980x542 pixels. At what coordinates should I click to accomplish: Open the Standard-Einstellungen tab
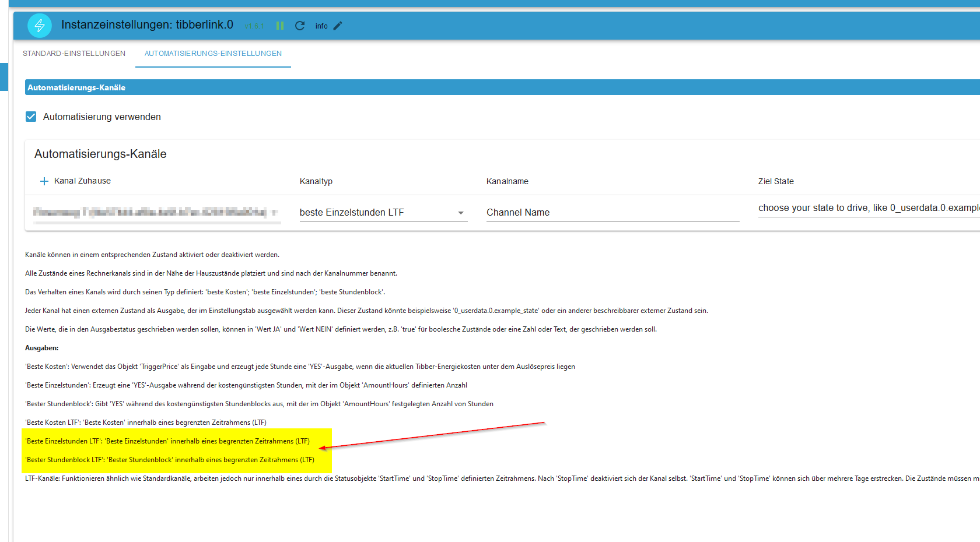click(x=74, y=54)
